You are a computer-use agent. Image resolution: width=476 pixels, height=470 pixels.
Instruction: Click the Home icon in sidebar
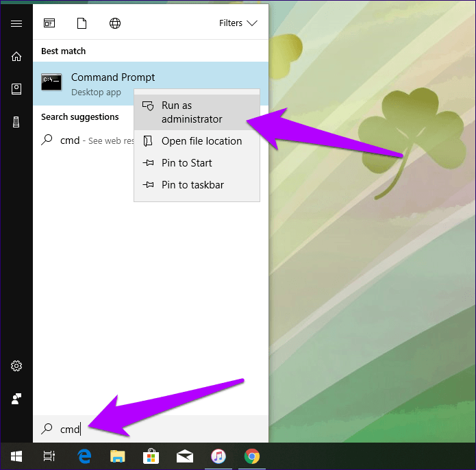[16, 56]
